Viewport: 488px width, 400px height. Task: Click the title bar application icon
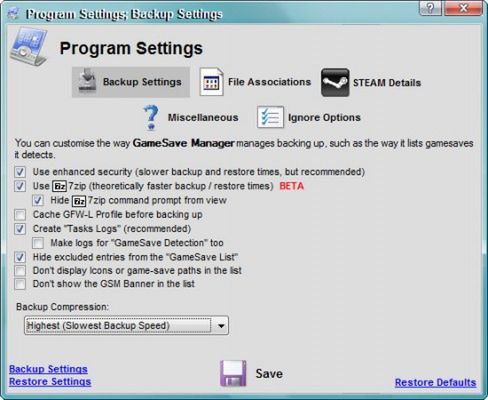click(x=13, y=14)
